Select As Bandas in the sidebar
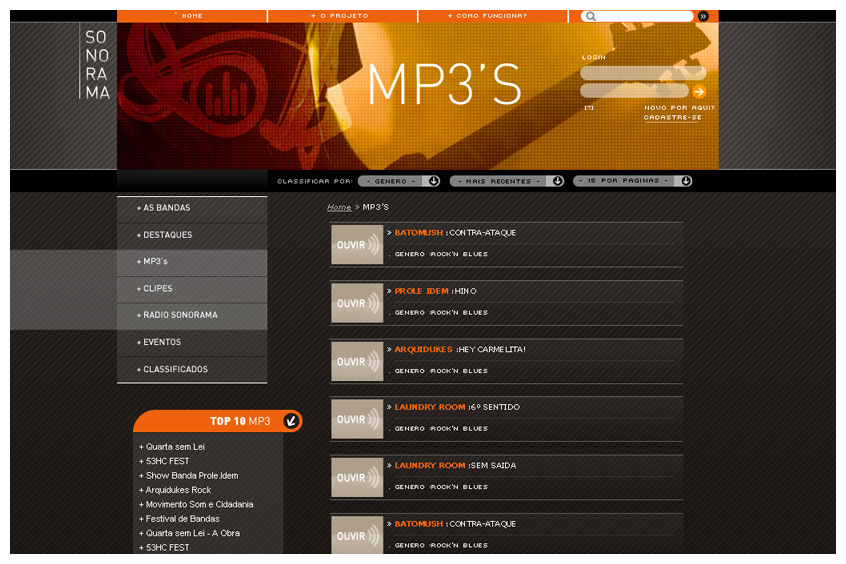This screenshot has width=846, height=564. point(192,208)
